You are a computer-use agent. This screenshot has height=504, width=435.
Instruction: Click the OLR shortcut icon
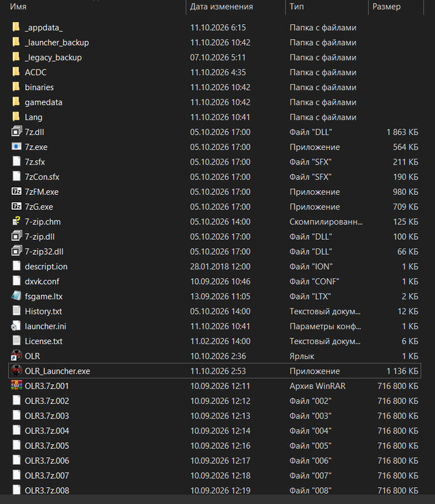pyautogui.click(x=16, y=355)
